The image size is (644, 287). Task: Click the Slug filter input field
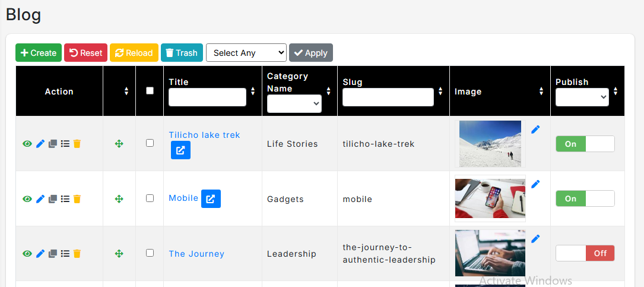(388, 97)
